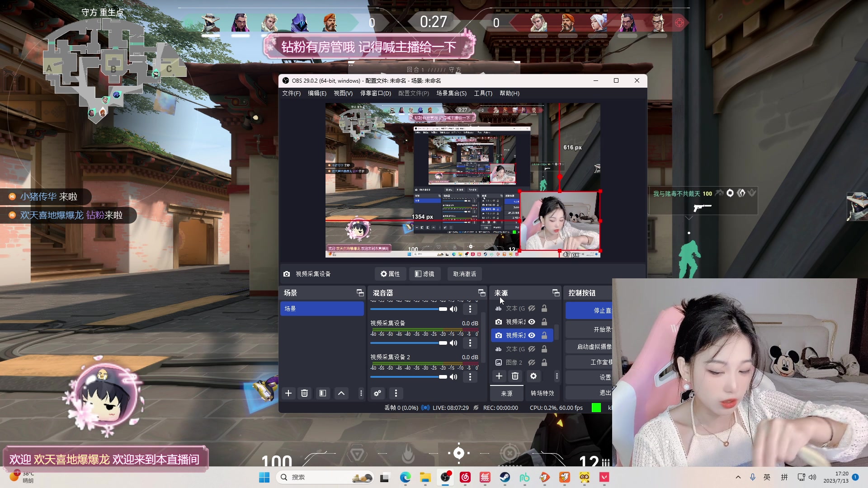Screen dimensions: 868x488
Task: Open the 视图(V) menu
Action: 343,93
